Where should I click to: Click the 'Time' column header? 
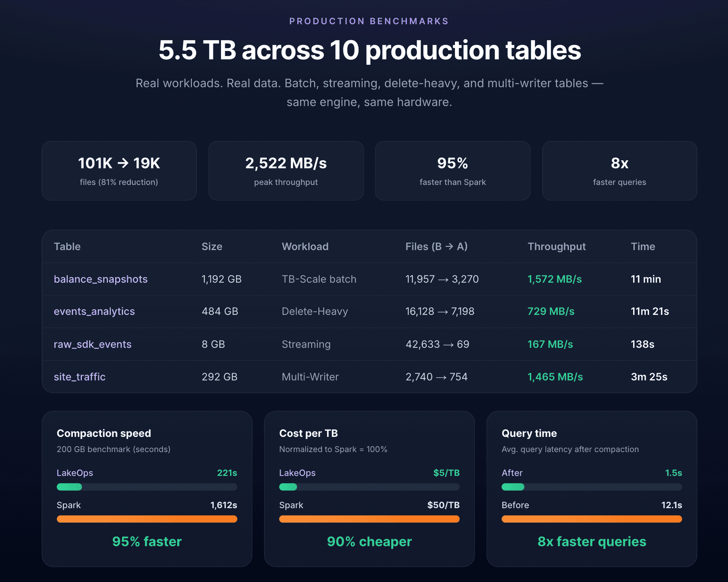643,247
